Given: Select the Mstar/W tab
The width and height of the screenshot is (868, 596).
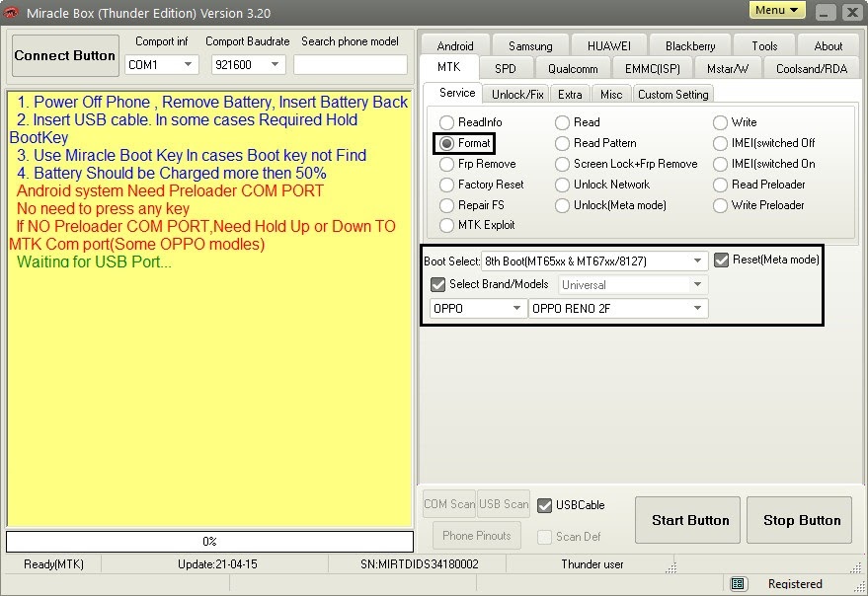Looking at the screenshot, I should [728, 69].
